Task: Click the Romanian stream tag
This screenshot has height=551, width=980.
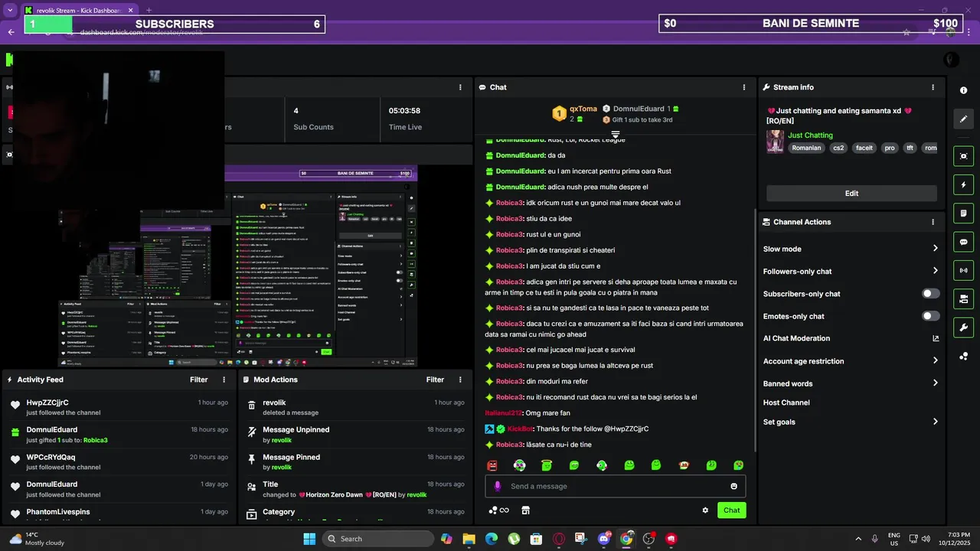Action: click(806, 148)
